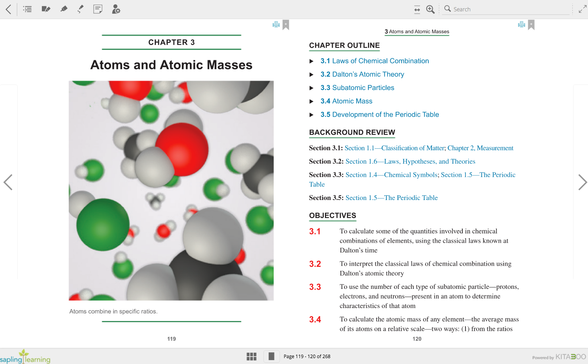This screenshot has height=364, width=588.
Task: Follow Chapter 2, Measurement link
Action: pyautogui.click(x=480, y=148)
